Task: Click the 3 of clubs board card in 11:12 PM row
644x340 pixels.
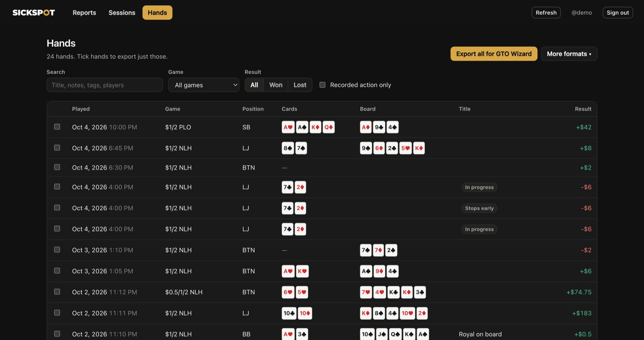Action: (420, 292)
